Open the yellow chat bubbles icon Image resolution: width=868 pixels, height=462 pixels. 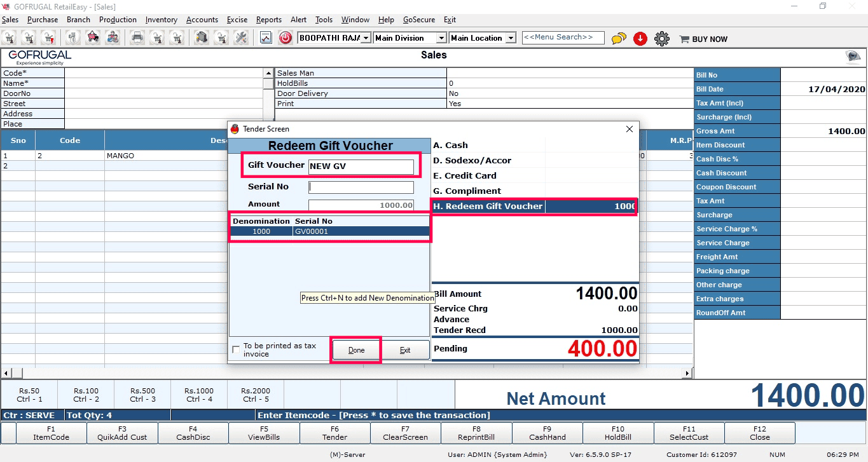[x=619, y=39]
